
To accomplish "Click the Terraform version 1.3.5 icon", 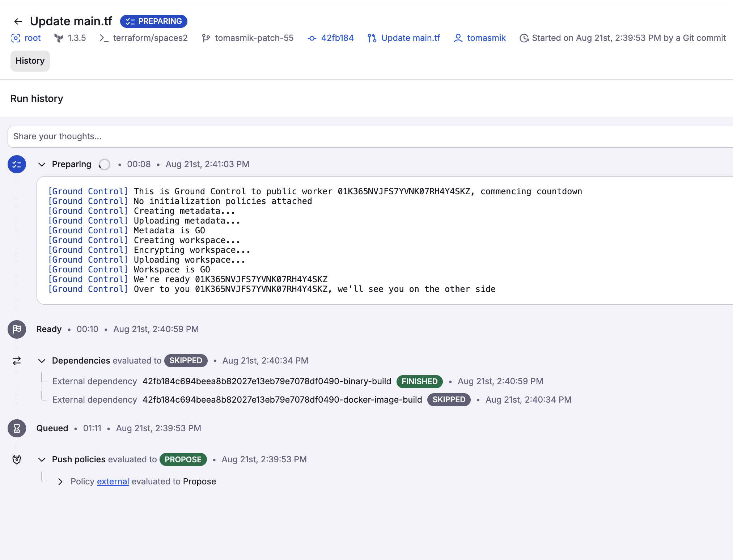I will pos(59,38).
